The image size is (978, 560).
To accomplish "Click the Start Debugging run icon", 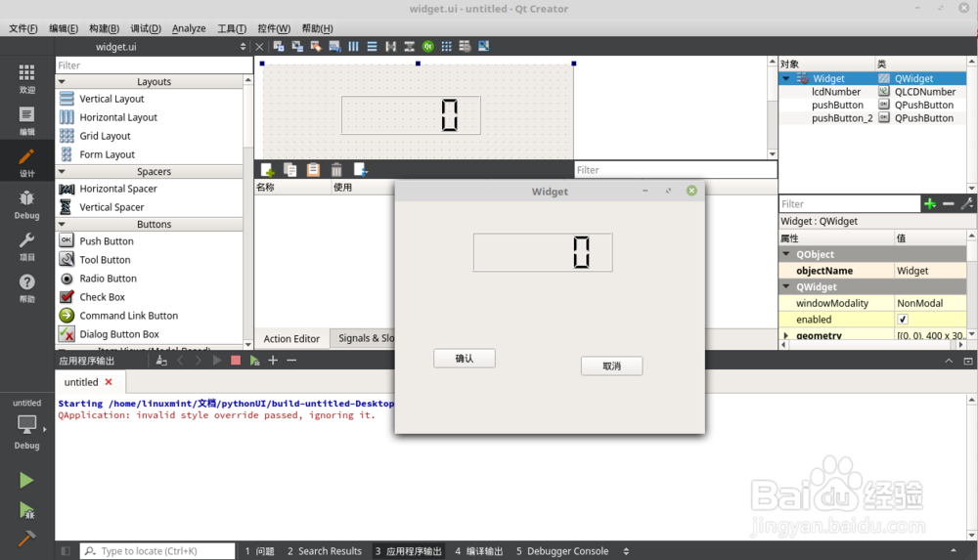I will coord(26,510).
